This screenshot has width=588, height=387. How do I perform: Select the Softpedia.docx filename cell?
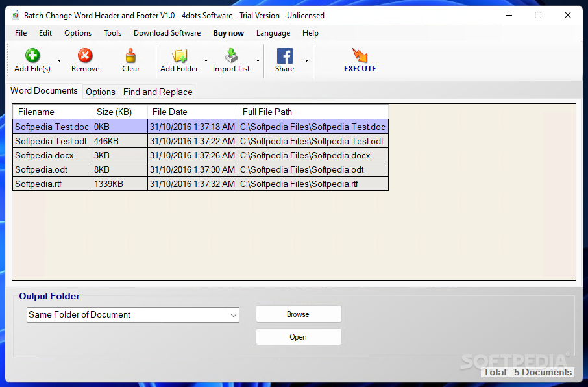coord(52,155)
